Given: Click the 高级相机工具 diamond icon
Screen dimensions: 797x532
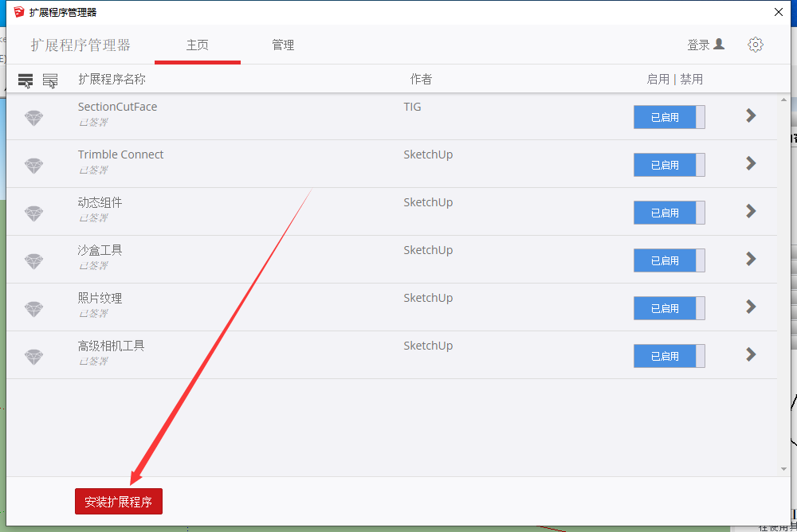Looking at the screenshot, I should (34, 357).
